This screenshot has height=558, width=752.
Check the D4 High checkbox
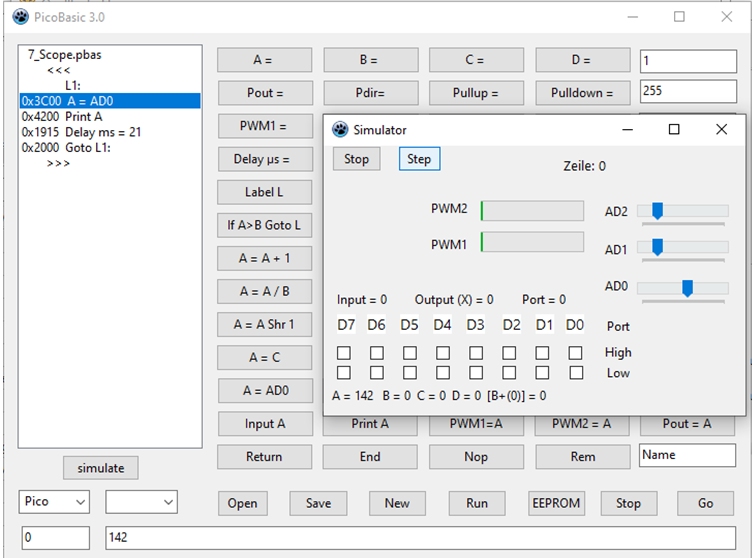(x=443, y=353)
